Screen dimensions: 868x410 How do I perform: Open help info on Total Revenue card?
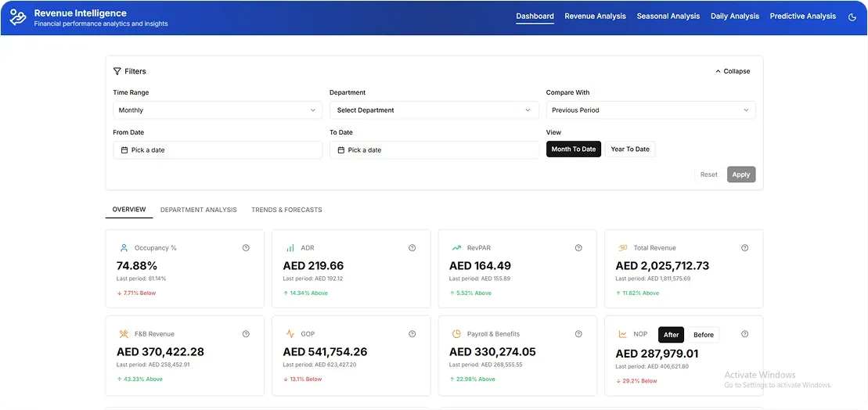tap(744, 248)
